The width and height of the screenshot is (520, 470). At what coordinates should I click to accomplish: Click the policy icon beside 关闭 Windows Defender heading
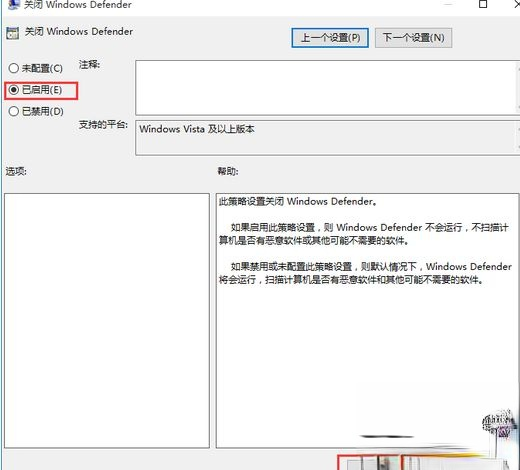coord(13,33)
